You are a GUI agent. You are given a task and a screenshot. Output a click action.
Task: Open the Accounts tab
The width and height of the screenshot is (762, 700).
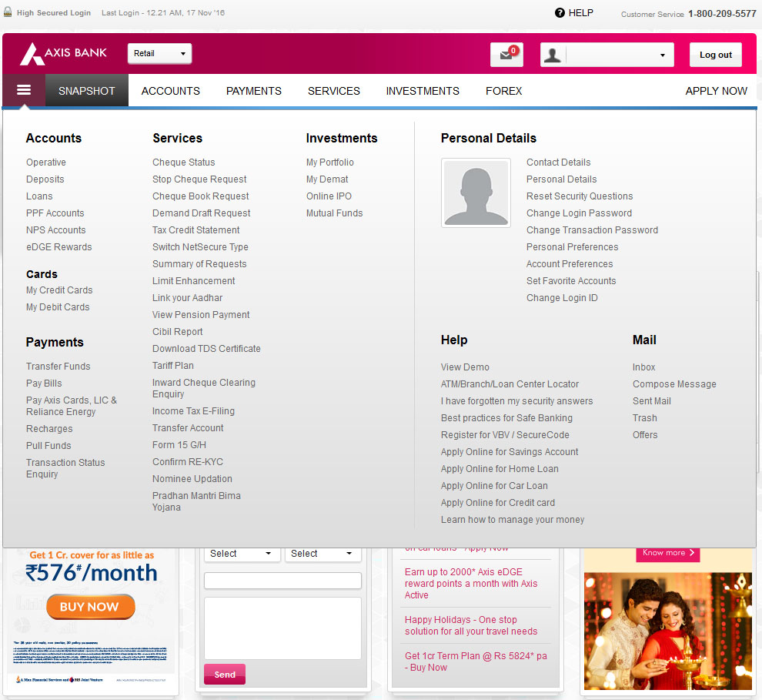click(x=171, y=91)
